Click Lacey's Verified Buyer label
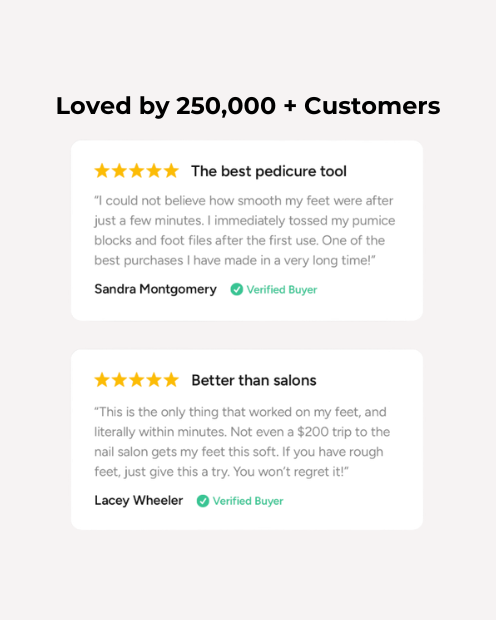496x620 pixels. (248, 501)
